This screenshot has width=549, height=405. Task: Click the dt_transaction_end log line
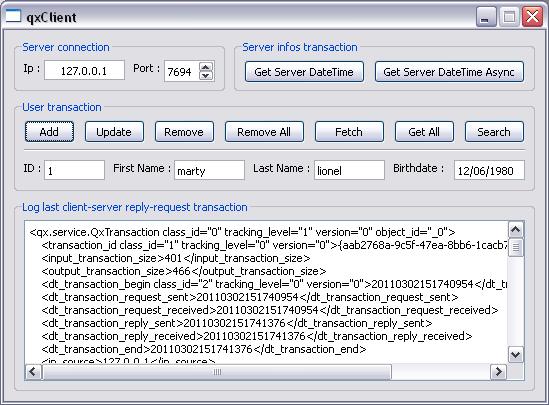pyautogui.click(x=203, y=349)
